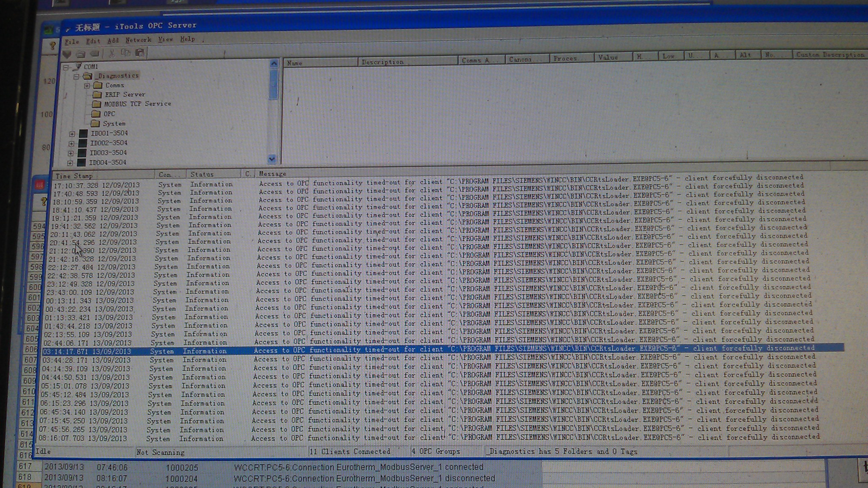Viewport: 868px width, 488px height.
Task: Select the ERIP Server folder icon
Action: coord(97,94)
